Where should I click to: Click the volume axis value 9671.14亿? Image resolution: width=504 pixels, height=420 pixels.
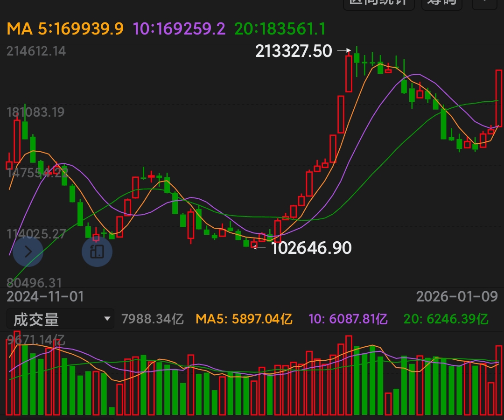click(x=35, y=340)
